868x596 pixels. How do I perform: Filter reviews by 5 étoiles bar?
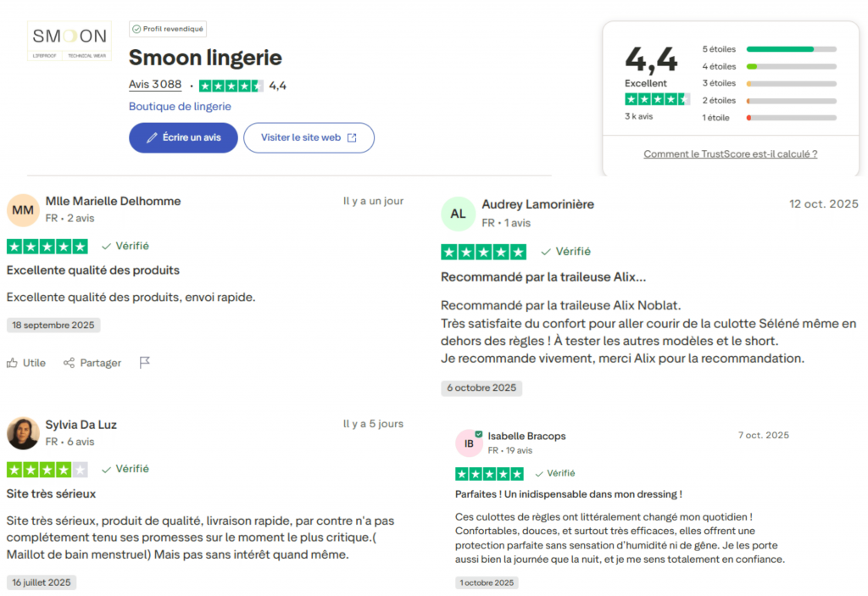pyautogui.click(x=791, y=49)
